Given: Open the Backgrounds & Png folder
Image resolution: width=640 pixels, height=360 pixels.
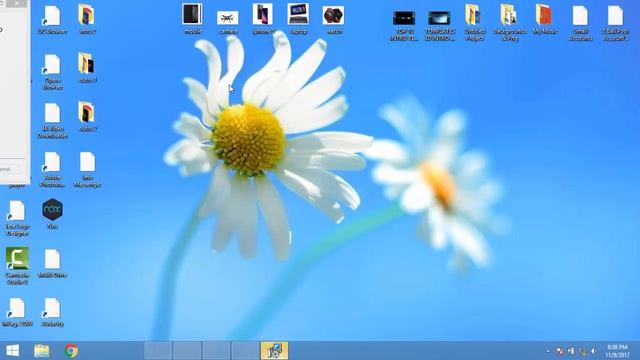Looking at the screenshot, I should [x=509, y=23].
